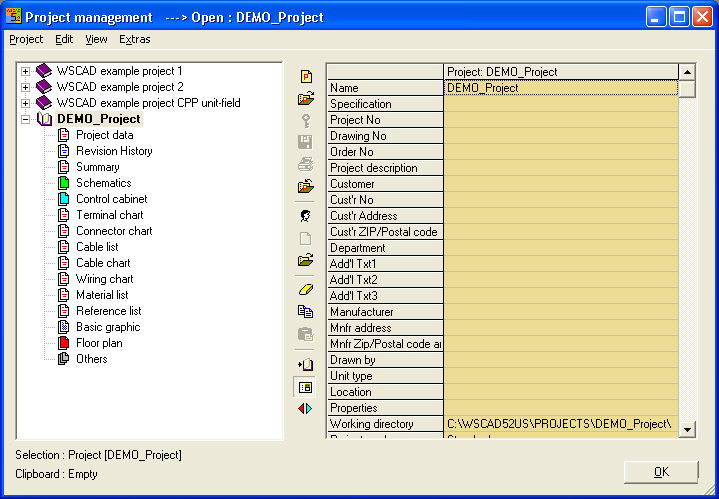Image resolution: width=719 pixels, height=499 pixels.
Task: Collapse the DEMO_Project tree node
Action: (x=25, y=119)
